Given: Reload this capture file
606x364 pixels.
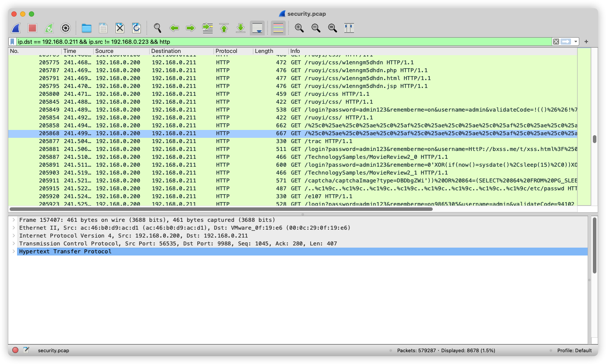Looking at the screenshot, I should click(x=137, y=28).
